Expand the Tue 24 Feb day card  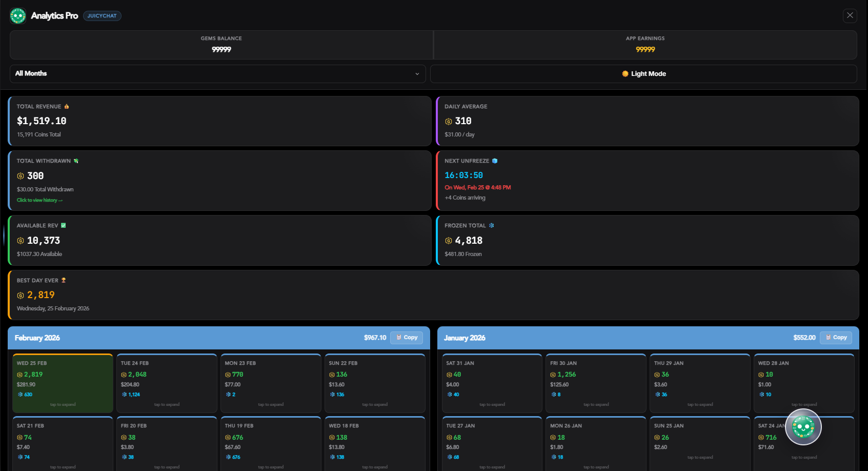point(167,383)
